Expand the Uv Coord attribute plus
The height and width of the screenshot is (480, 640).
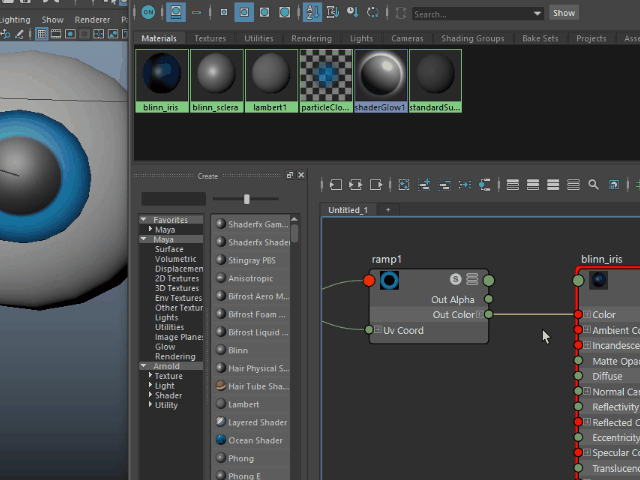coord(378,330)
